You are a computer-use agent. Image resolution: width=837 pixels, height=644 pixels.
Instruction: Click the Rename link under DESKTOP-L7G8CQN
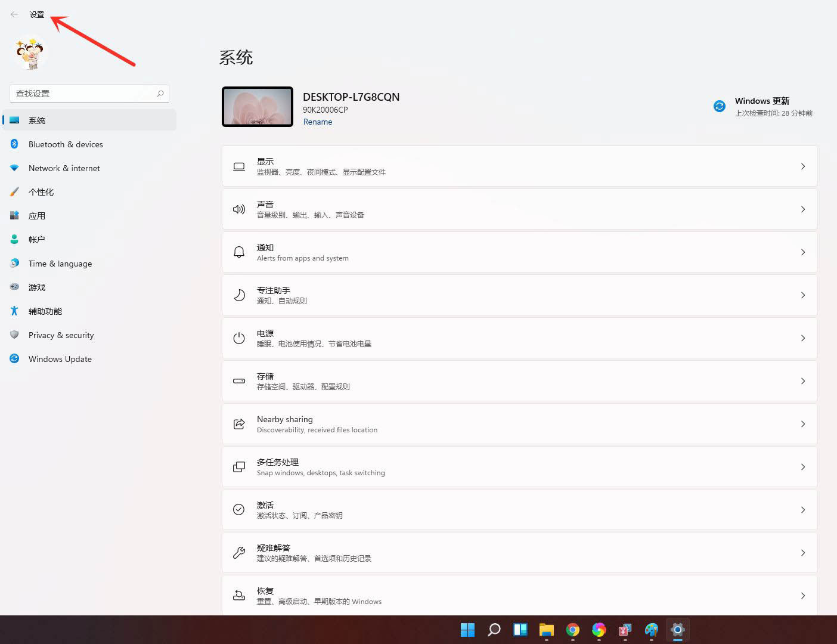click(317, 122)
